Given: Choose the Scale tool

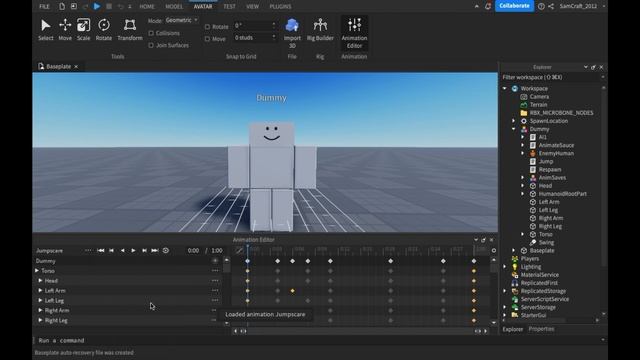Looking at the screenshot, I should [x=83, y=29].
